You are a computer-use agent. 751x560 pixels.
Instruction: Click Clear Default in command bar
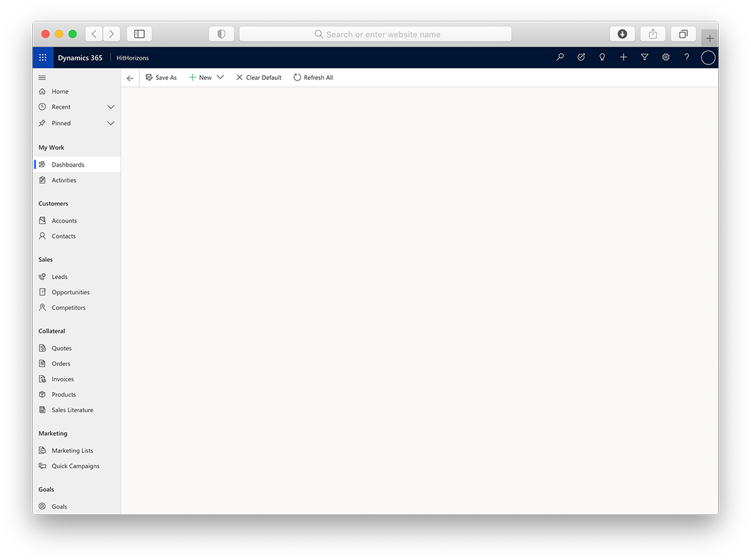[x=259, y=78]
